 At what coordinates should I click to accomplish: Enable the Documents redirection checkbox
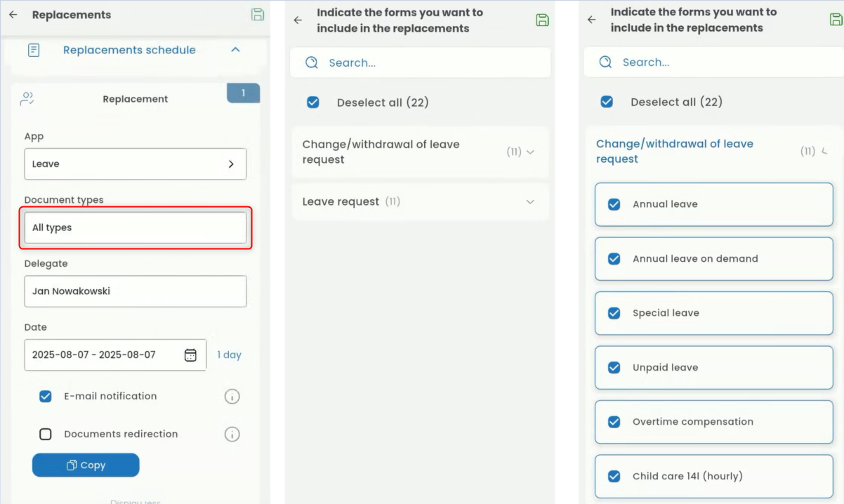[46, 435]
